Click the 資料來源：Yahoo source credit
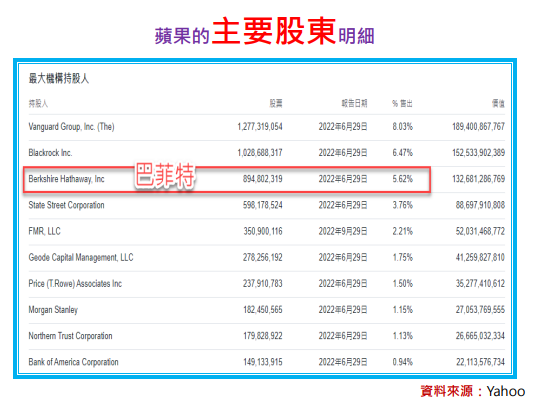This screenshot has height=403, width=536. tap(473, 391)
